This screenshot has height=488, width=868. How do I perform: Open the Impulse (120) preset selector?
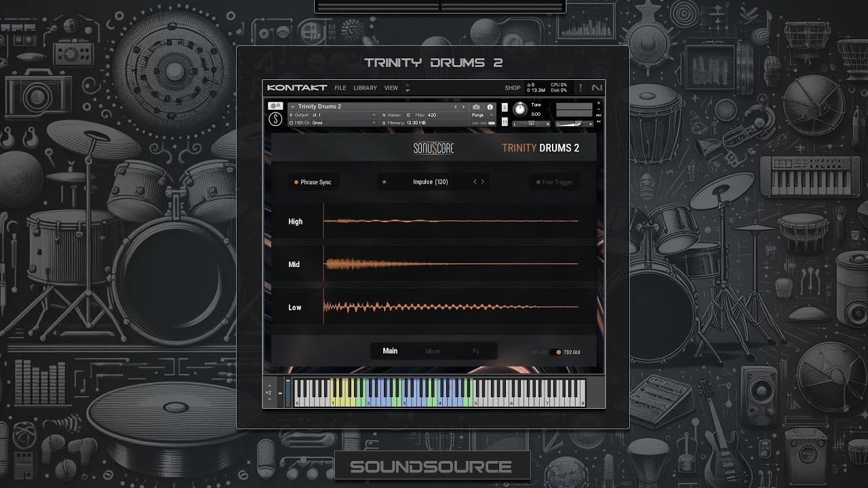click(x=430, y=182)
